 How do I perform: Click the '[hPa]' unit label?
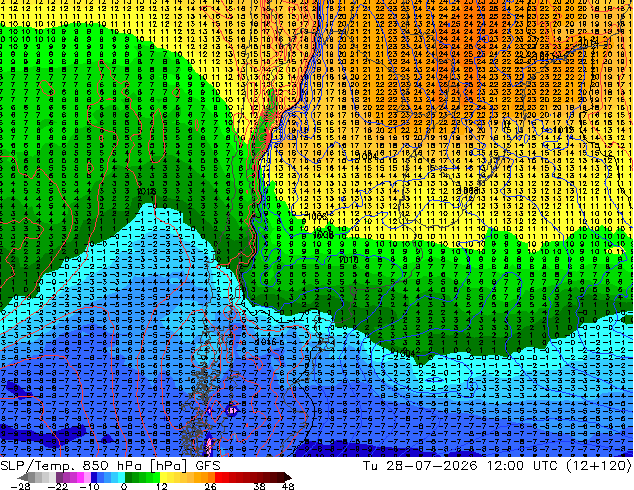[167, 466]
